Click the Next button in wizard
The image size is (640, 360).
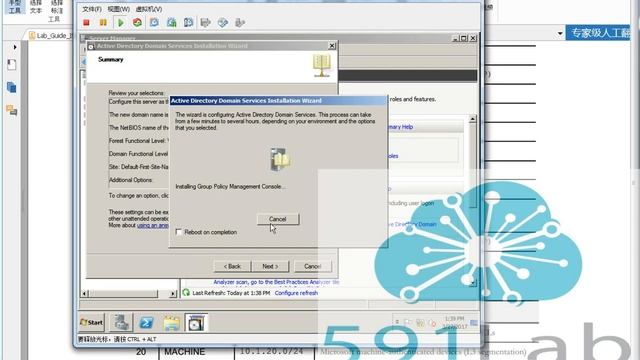click(270, 267)
